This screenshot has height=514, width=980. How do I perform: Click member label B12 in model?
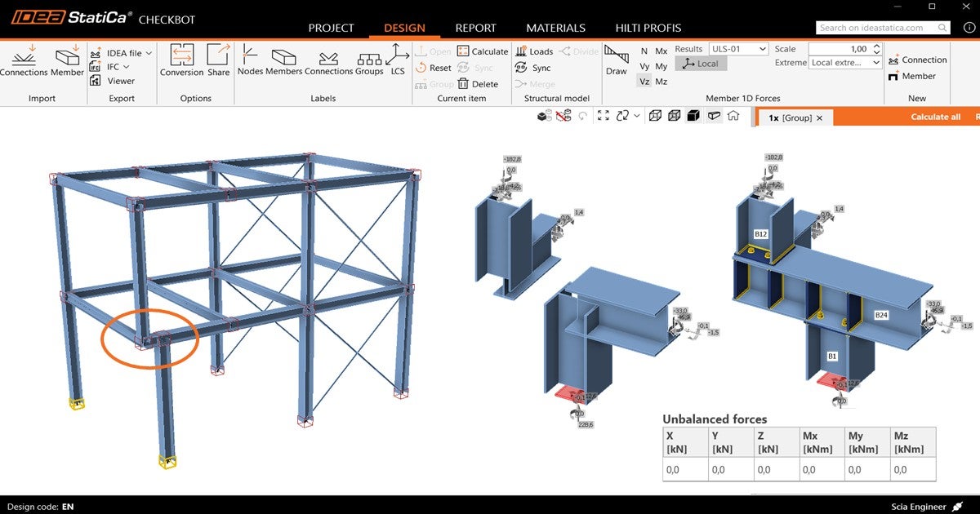pyautogui.click(x=760, y=233)
